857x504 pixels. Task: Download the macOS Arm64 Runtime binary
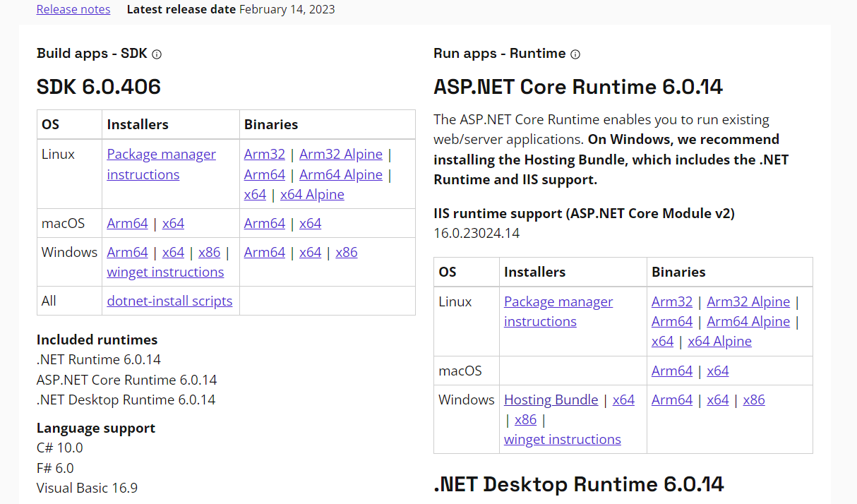coord(671,370)
